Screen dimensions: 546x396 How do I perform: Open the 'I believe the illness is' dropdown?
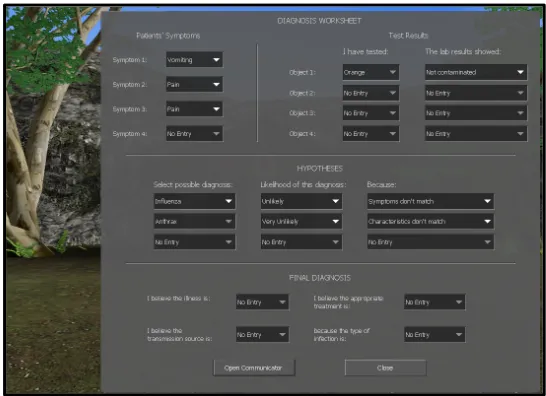click(262, 302)
